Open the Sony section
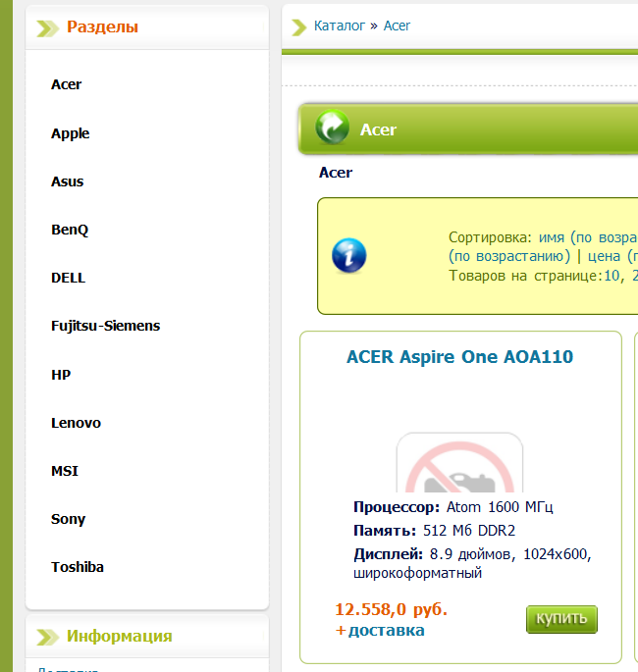Screen dimensions: 638x672 pos(68,519)
